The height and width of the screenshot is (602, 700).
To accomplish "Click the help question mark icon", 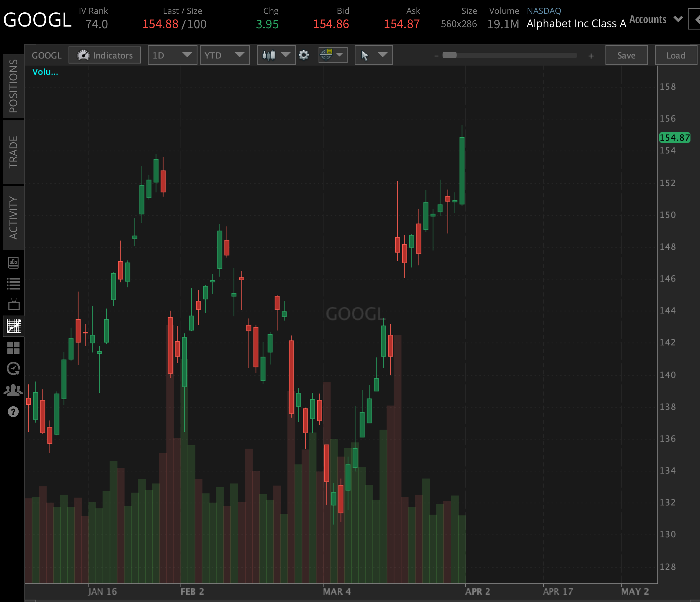I will pyautogui.click(x=13, y=412).
